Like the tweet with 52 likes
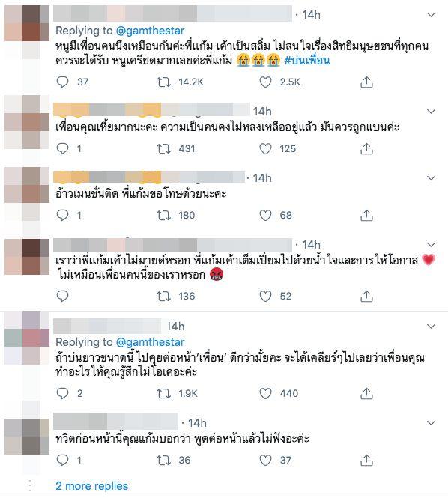This screenshot has height=498, width=448. [265, 296]
